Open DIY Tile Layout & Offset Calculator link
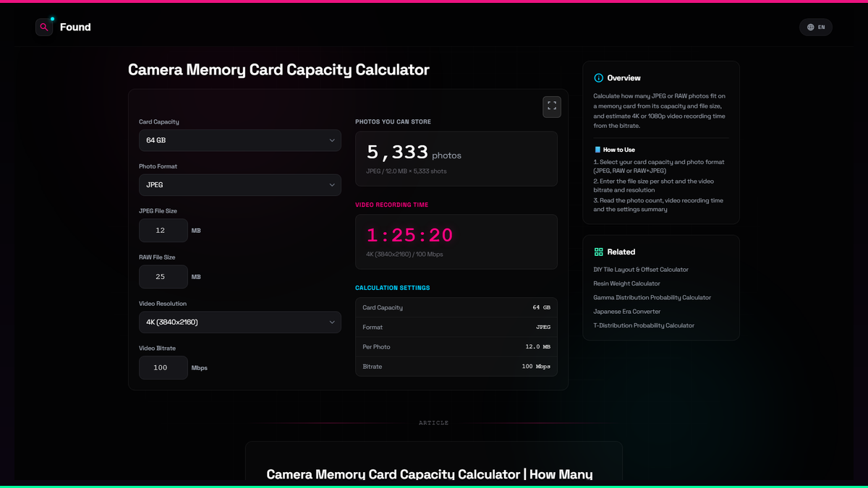Screen dimensions: 868x488 pyautogui.click(x=641, y=270)
